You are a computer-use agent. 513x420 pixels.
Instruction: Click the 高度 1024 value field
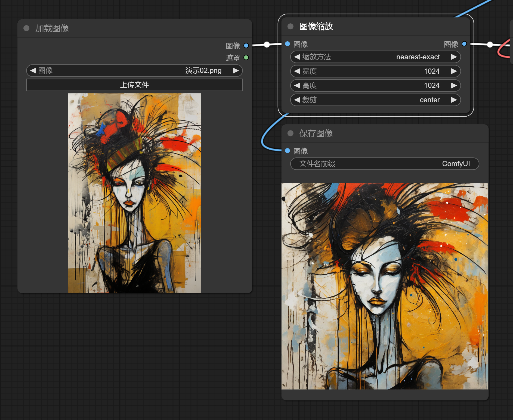375,86
